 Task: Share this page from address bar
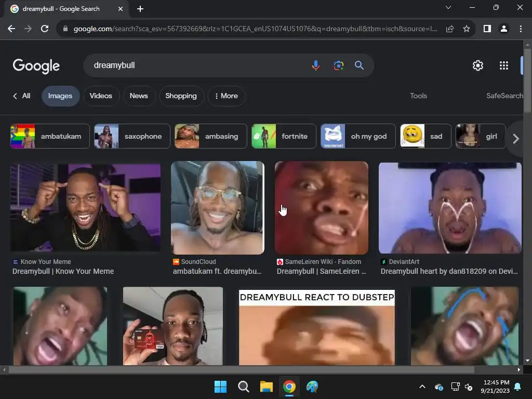[450, 29]
